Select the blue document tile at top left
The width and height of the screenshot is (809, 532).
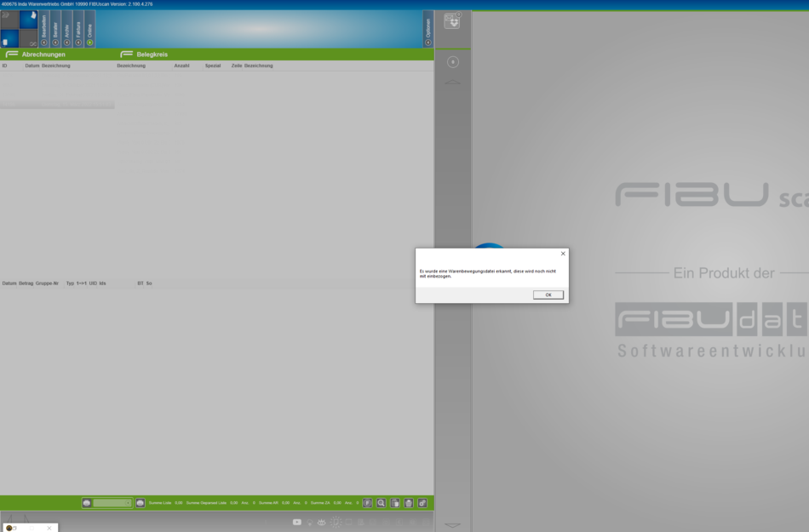(29, 19)
